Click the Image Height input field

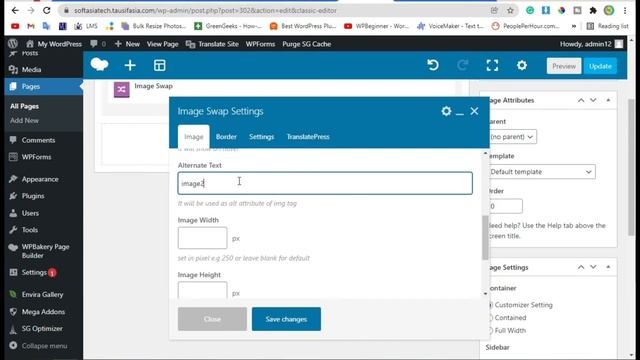pyautogui.click(x=202, y=290)
